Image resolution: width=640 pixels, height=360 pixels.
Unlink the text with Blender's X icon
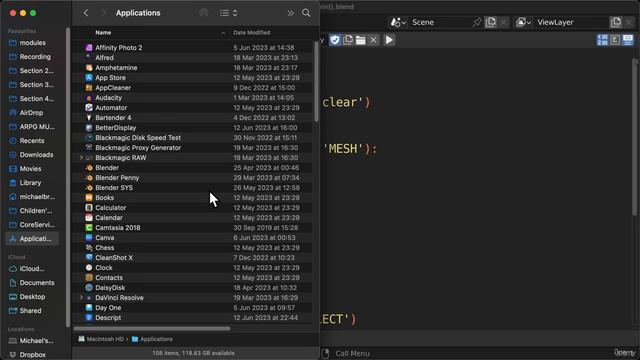tap(373, 40)
